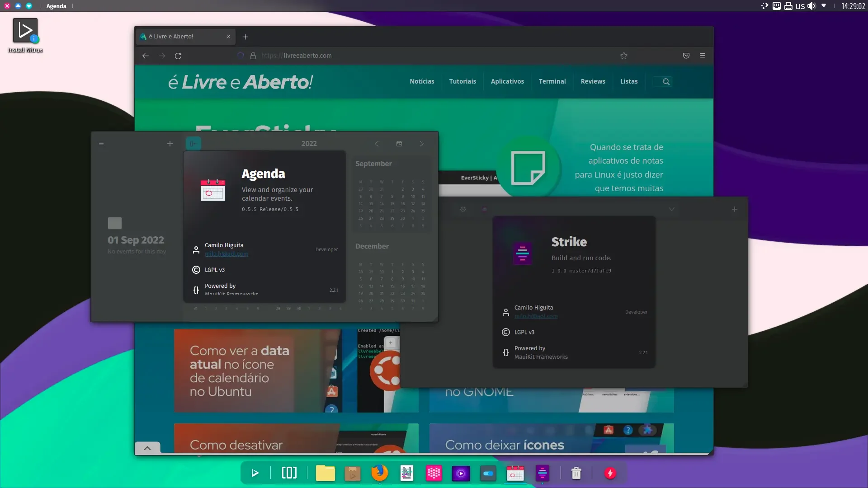Open the trash in the dock
The width and height of the screenshot is (868, 488).
pyautogui.click(x=576, y=473)
